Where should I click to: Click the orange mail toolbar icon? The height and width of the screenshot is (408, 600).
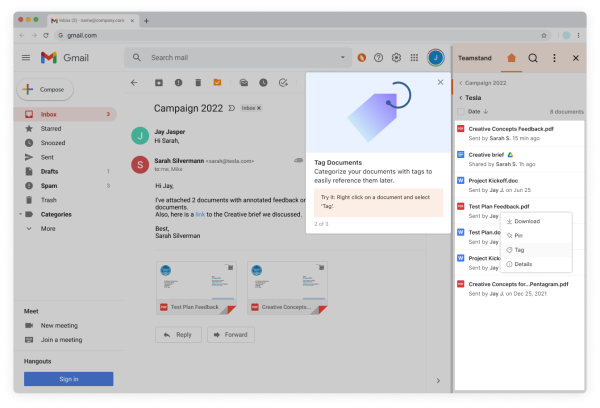click(217, 82)
